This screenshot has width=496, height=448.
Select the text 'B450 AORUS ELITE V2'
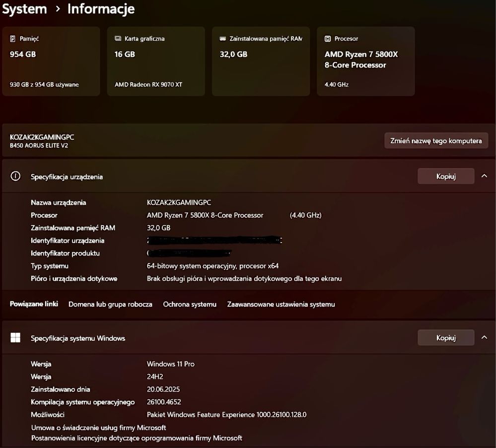(x=39, y=145)
